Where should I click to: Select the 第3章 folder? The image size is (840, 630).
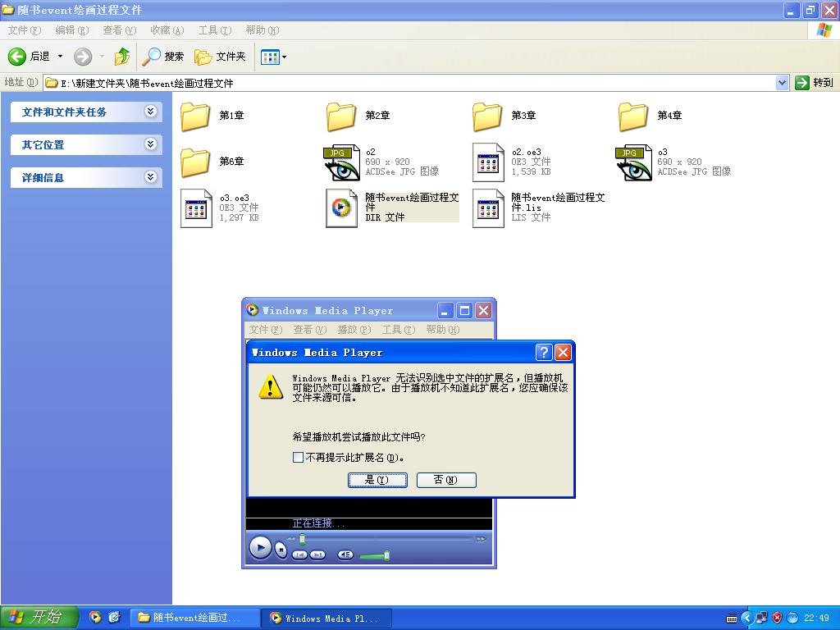click(x=504, y=116)
